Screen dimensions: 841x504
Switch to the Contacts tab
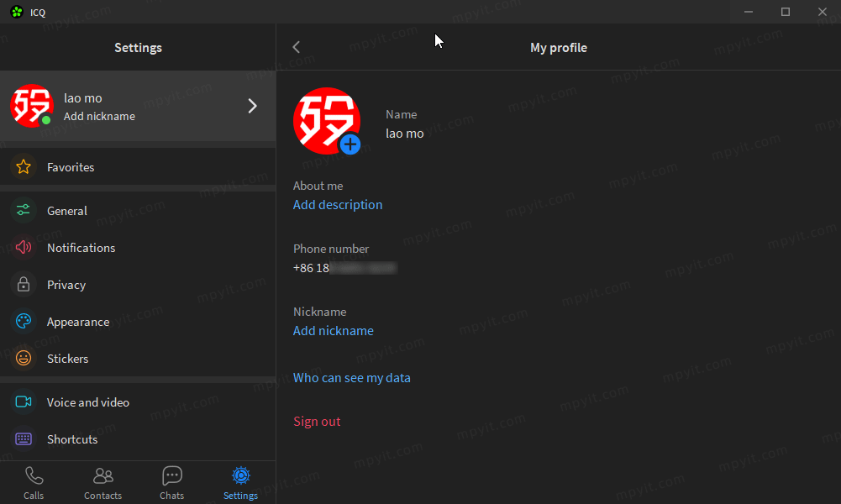click(x=103, y=483)
